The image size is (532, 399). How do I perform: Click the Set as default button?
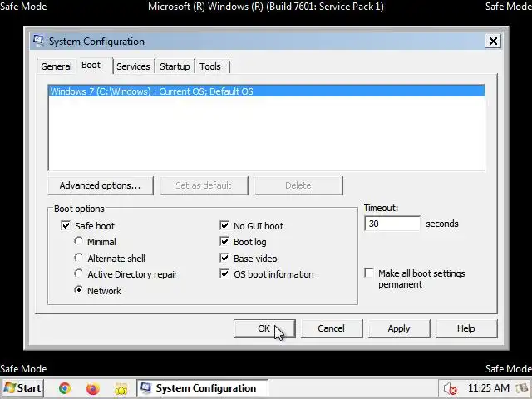tap(204, 185)
